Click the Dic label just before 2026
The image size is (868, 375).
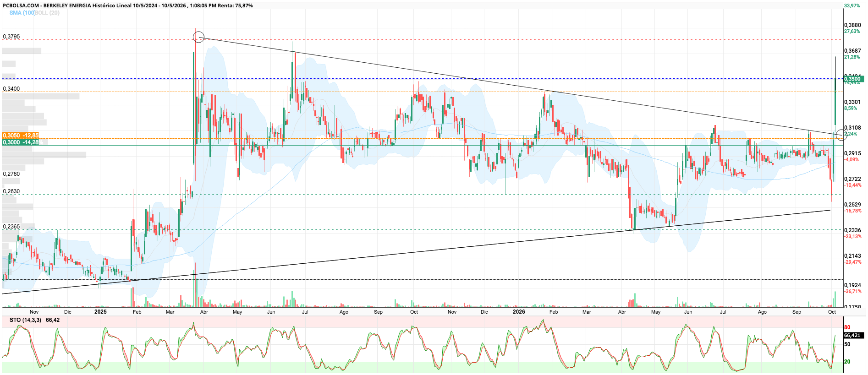click(x=484, y=312)
